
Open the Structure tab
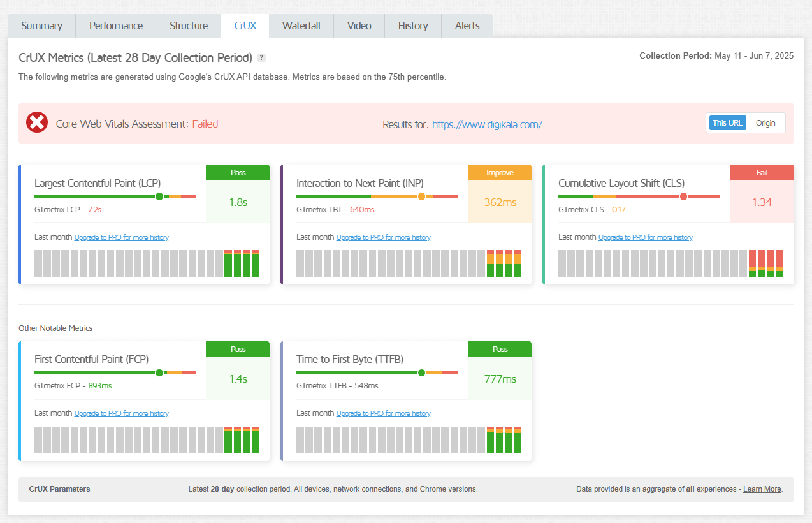[x=189, y=26]
